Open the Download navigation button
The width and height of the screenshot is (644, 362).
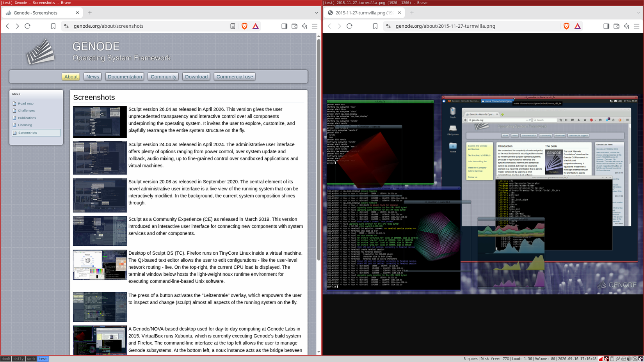click(196, 77)
